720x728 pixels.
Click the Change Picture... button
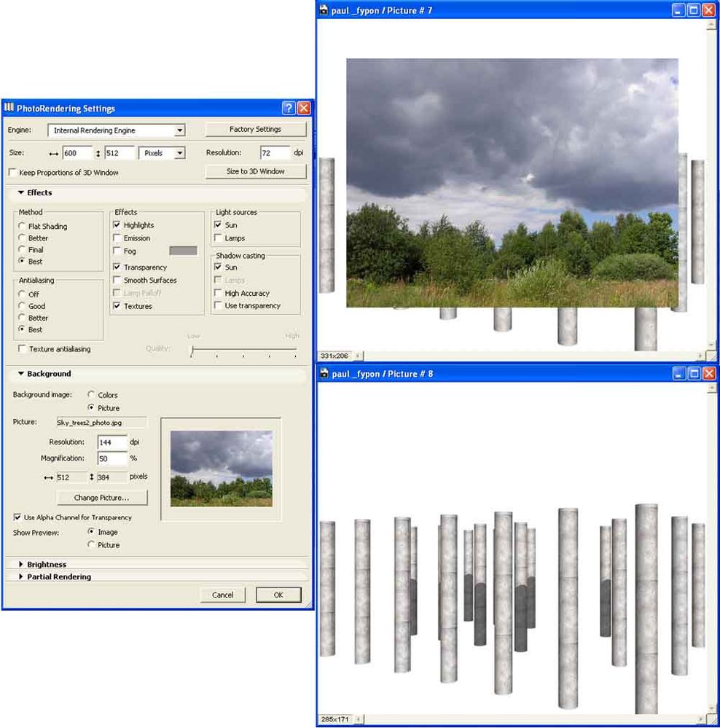point(102,498)
